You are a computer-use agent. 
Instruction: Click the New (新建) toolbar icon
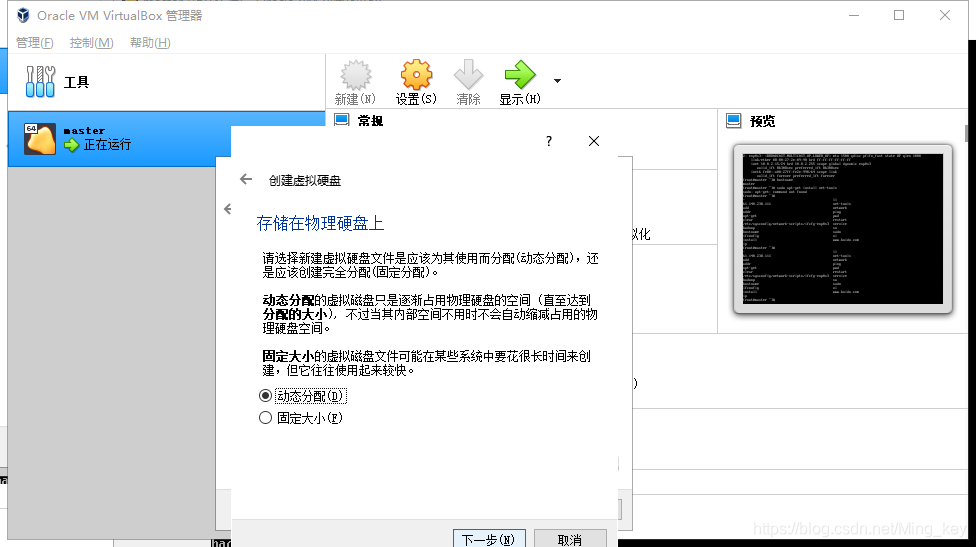(355, 75)
